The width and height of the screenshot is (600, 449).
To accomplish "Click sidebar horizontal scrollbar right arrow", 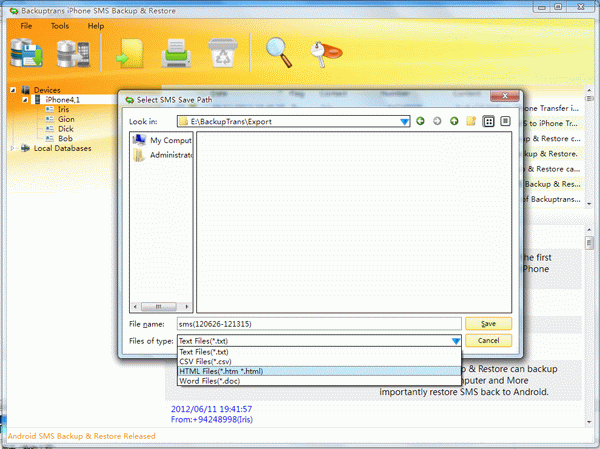I will click(x=186, y=307).
